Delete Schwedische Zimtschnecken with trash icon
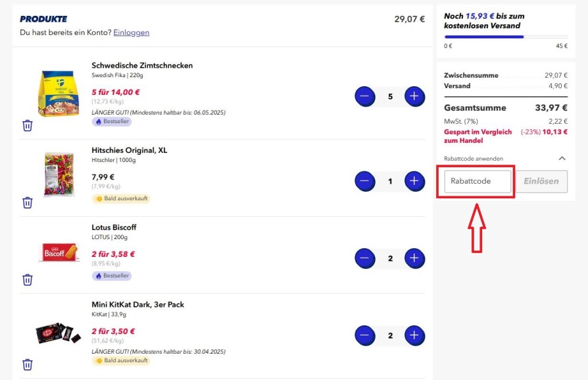The height and width of the screenshot is (380, 588). tap(28, 125)
